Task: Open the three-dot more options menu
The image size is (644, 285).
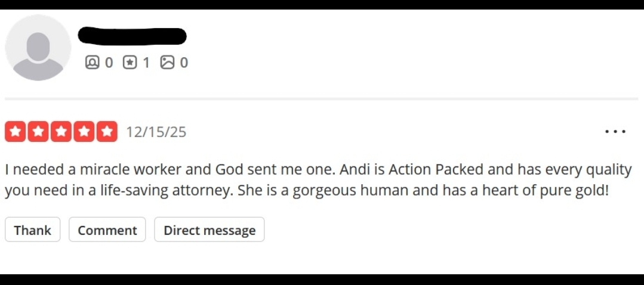Action: click(x=615, y=132)
